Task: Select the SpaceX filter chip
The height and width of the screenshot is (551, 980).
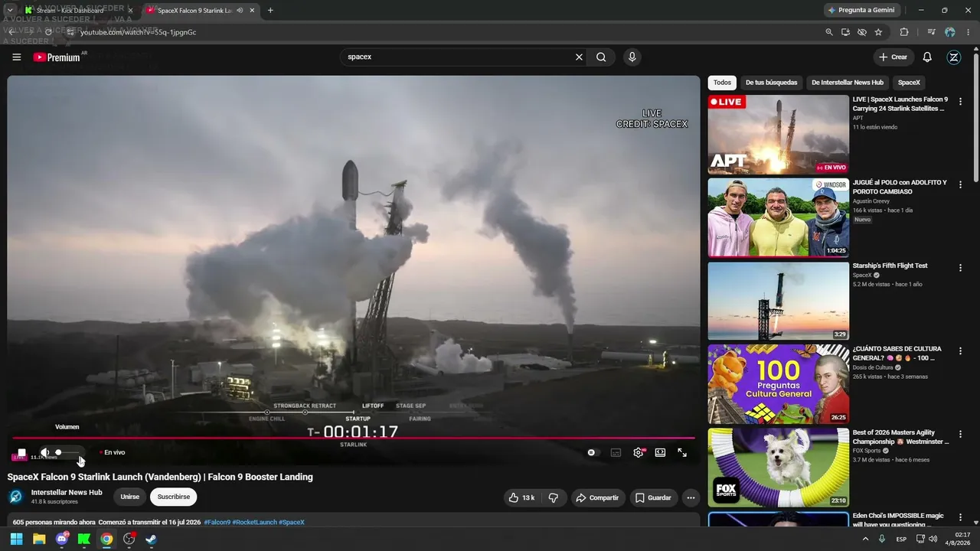Action: (909, 83)
